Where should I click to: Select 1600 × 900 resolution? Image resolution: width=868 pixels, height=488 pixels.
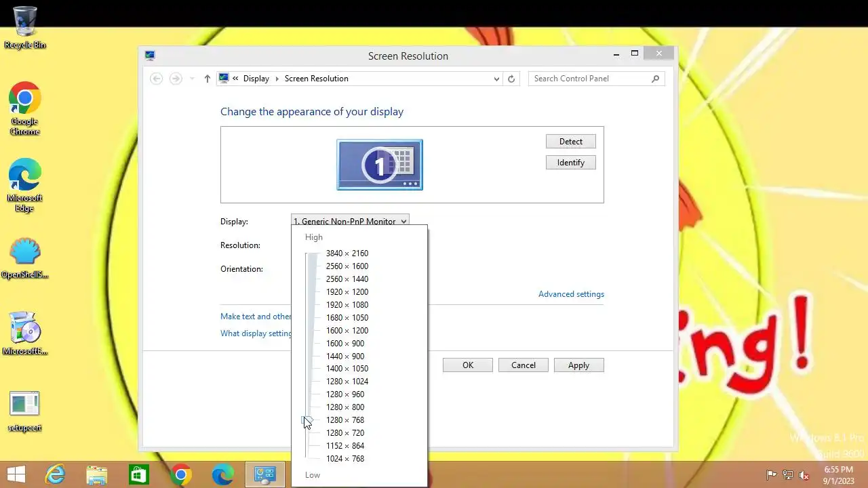tap(345, 344)
